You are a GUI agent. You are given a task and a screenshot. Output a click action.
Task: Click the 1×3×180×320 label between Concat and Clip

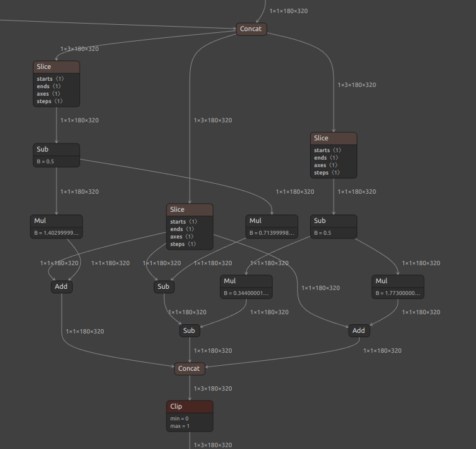(213, 389)
